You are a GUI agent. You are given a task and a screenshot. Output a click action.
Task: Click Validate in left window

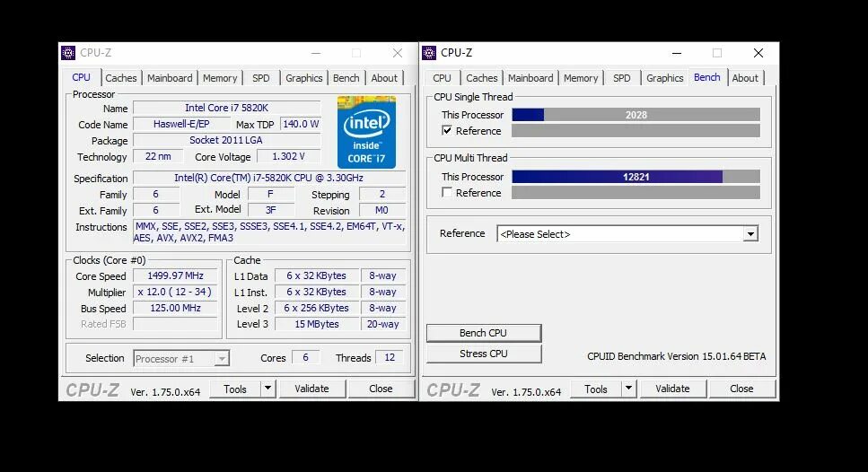(x=311, y=389)
